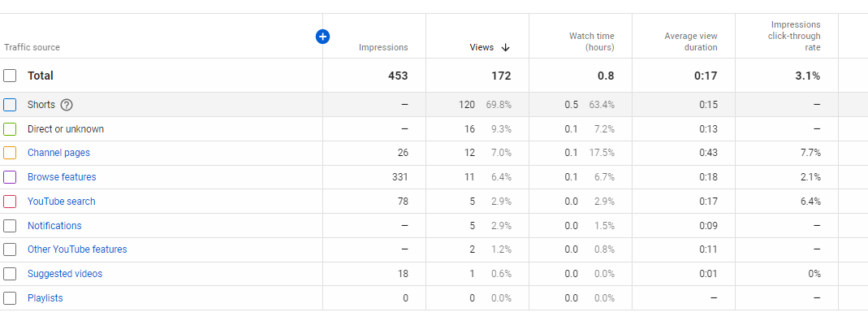Sort by Impressions click-through rate header
Image resolution: width=868 pixels, height=334 pixels.
point(794,36)
